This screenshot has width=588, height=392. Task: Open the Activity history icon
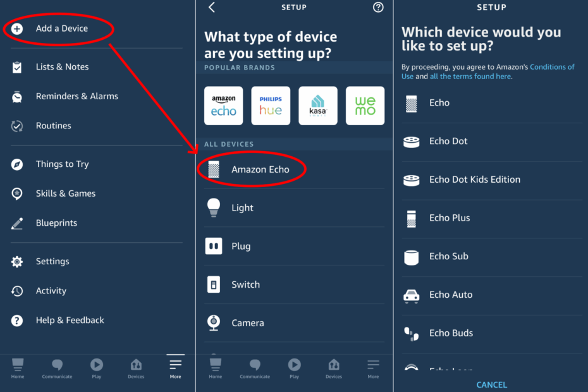pos(17,291)
